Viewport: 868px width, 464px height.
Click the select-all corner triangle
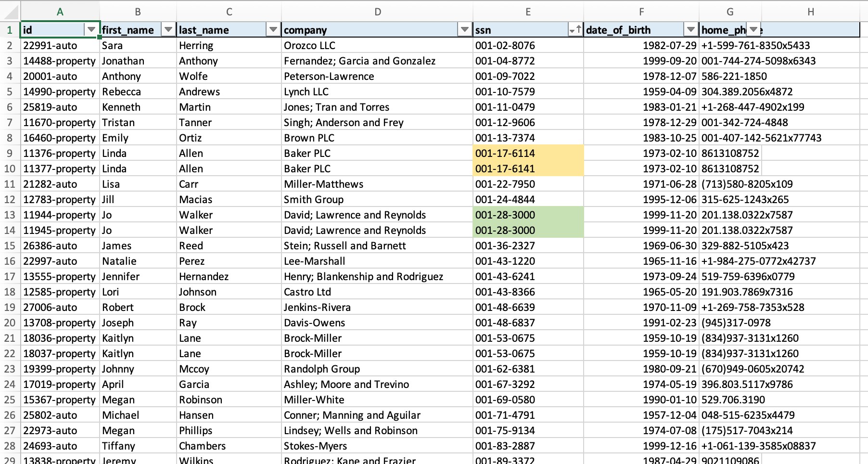[x=11, y=12]
